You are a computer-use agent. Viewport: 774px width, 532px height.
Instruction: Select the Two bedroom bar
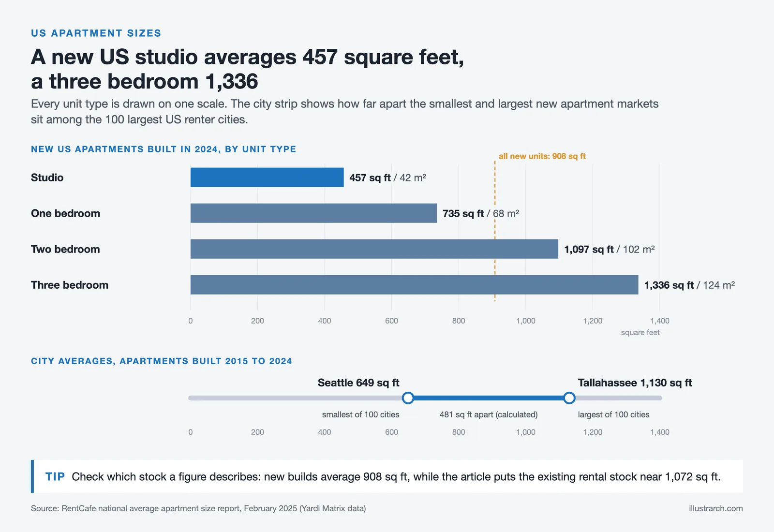click(374, 249)
